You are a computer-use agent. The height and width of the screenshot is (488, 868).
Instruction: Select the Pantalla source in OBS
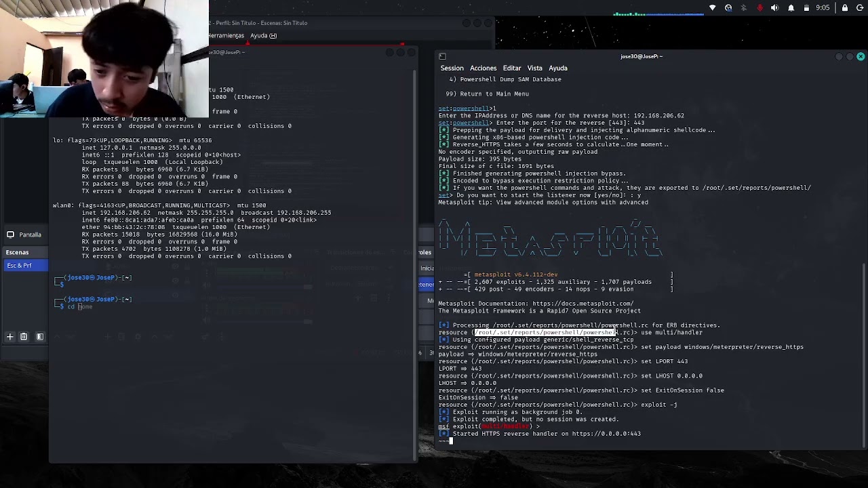click(x=24, y=235)
